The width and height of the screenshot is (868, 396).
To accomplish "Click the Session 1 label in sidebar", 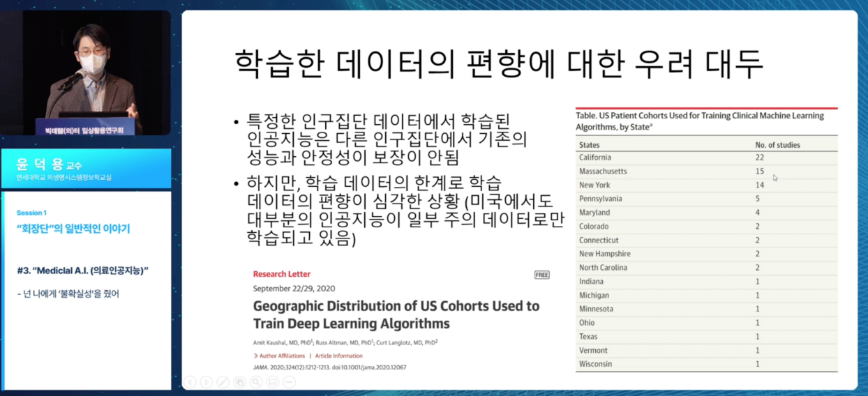I will click(31, 213).
